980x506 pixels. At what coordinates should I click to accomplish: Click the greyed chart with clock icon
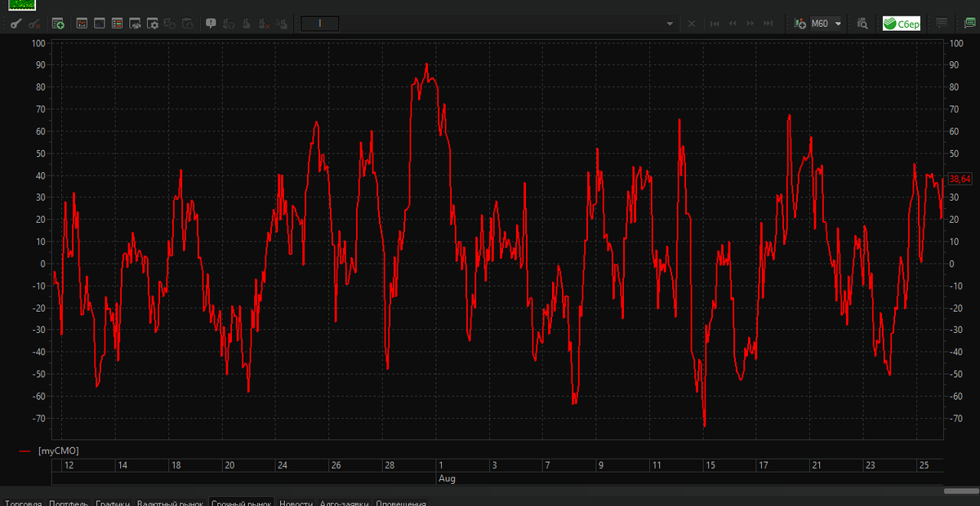pyautogui.click(x=171, y=24)
